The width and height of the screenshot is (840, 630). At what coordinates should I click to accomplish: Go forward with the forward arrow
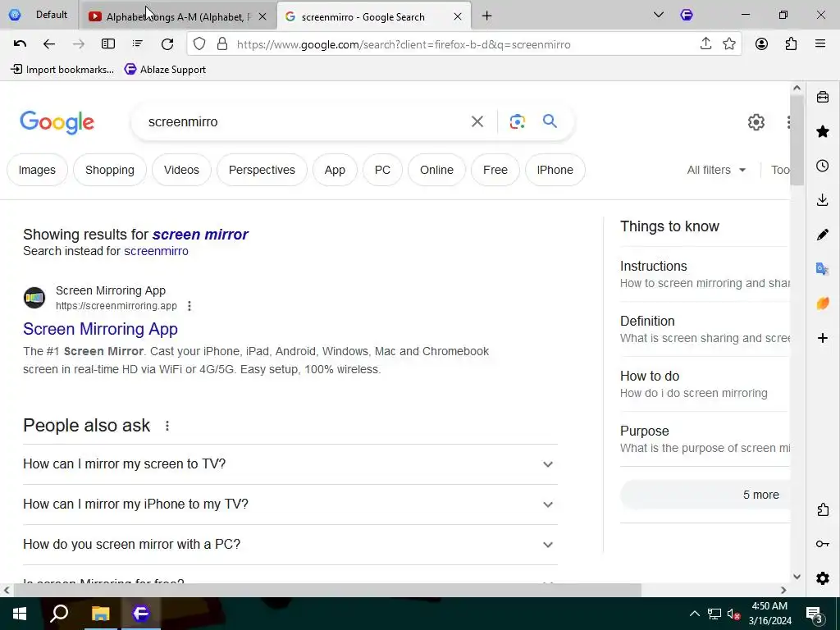pos(78,44)
